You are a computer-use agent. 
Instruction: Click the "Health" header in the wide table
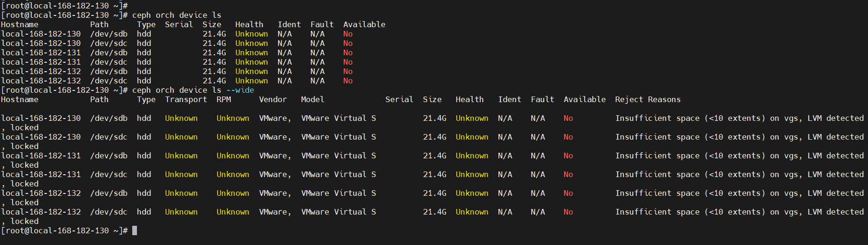(469, 99)
